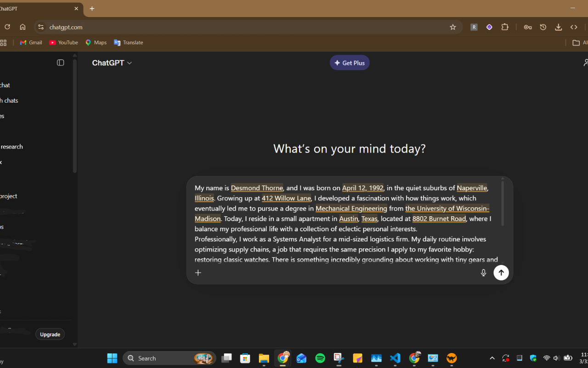588x368 pixels.
Task: Click highlighted text 'Mechanical Engineering'
Action: (351, 208)
